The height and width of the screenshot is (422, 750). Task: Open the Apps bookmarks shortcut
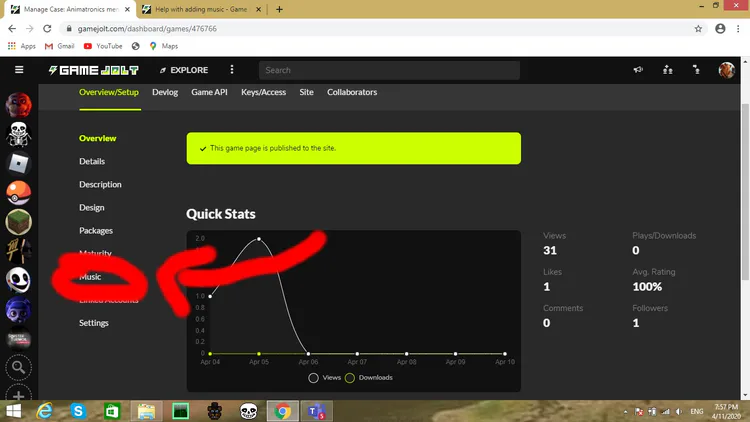[x=22, y=46]
